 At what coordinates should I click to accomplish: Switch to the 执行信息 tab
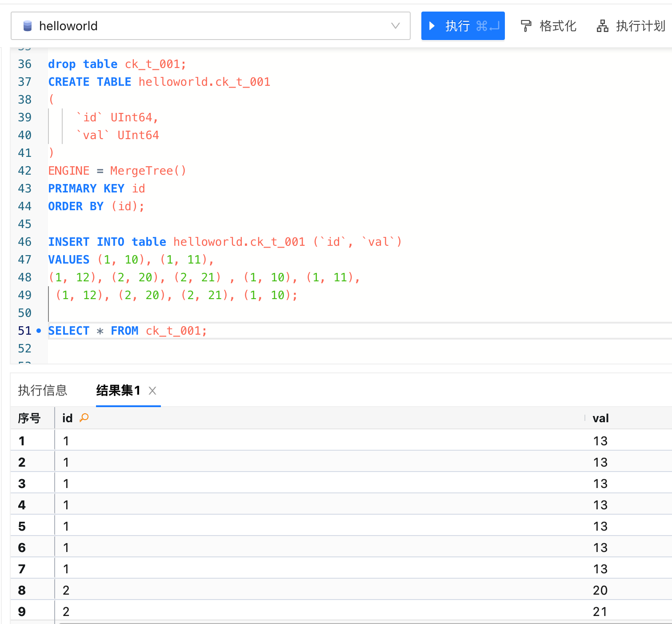pos(42,391)
